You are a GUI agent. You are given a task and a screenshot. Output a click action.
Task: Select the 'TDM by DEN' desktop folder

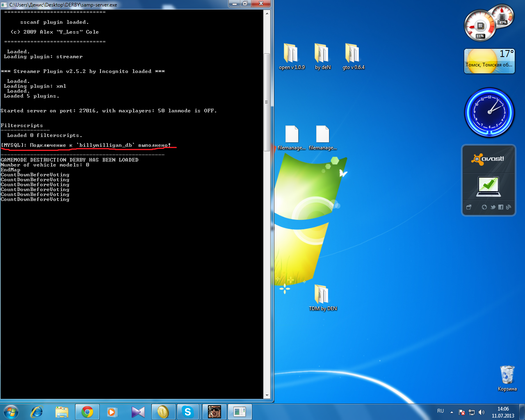tap(323, 298)
